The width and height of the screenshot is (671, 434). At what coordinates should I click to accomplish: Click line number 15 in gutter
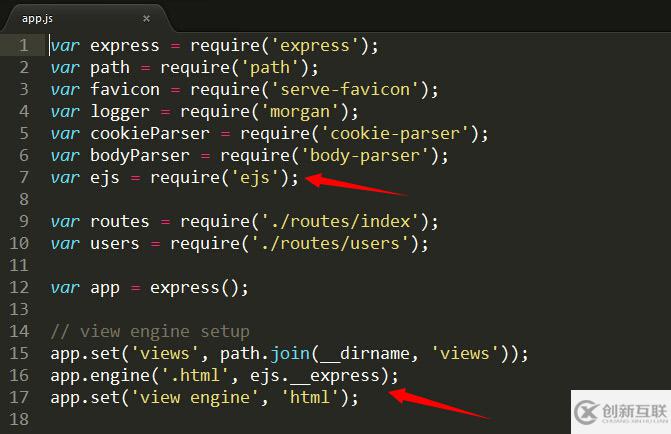click(19, 353)
